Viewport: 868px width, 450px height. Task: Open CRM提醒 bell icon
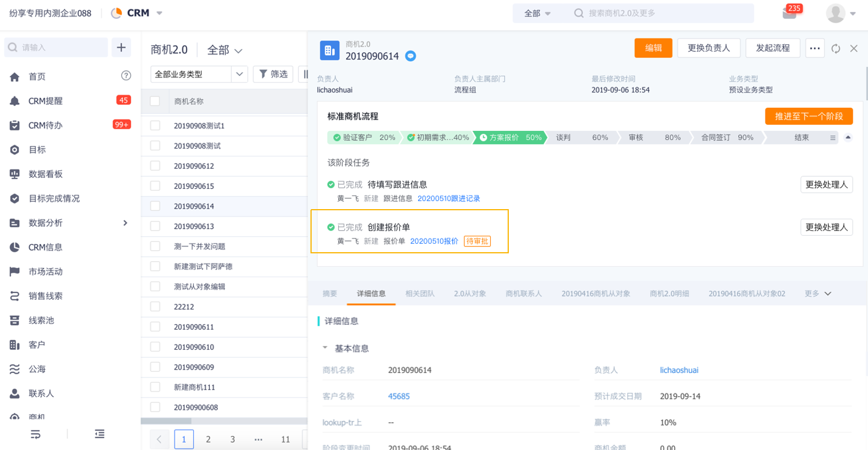tap(15, 101)
